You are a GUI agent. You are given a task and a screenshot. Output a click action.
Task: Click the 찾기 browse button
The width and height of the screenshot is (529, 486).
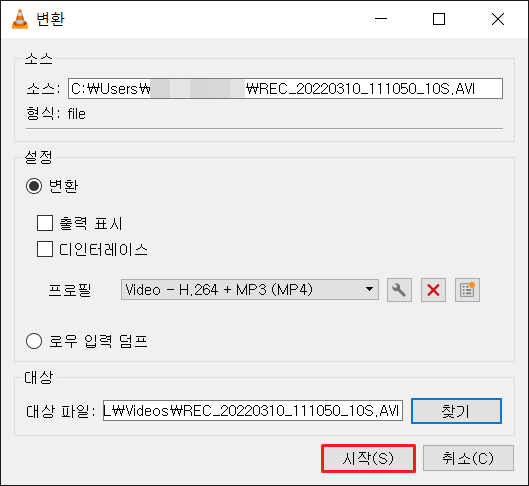coord(456,411)
